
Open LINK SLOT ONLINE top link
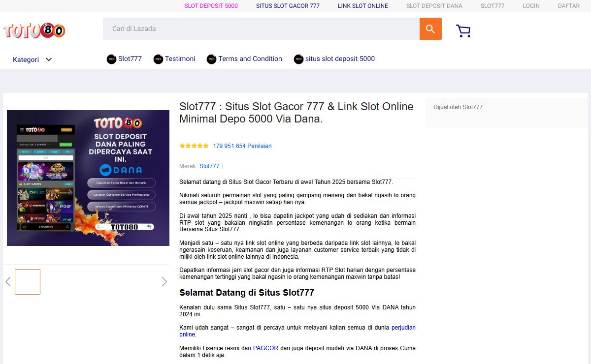[x=363, y=6]
